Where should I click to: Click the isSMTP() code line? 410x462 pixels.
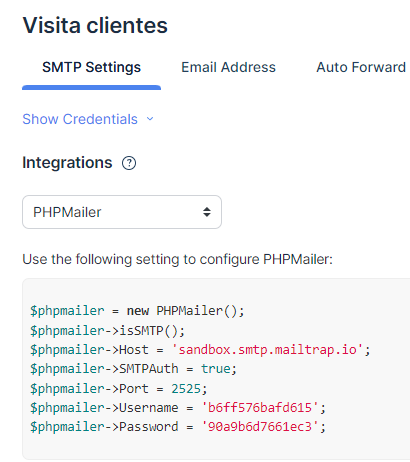pyautogui.click(x=107, y=331)
